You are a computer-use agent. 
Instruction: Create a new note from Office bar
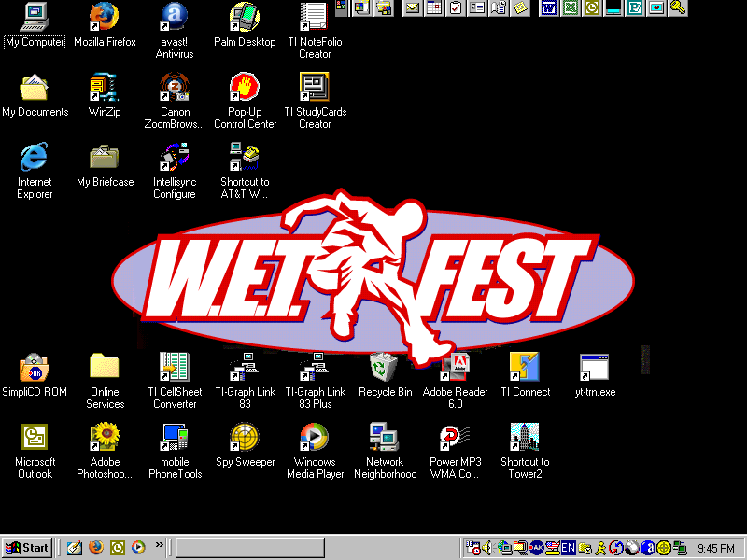pos(520,7)
